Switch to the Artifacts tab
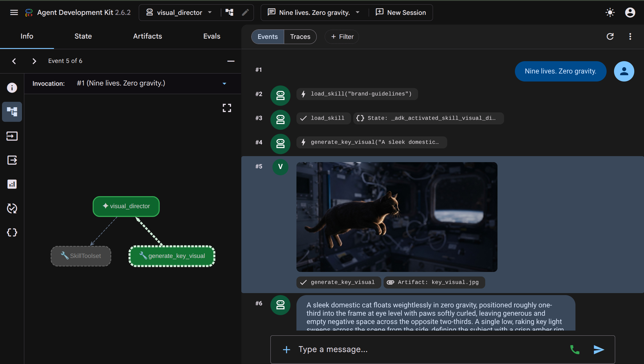Viewport: 644px width, 364px height. pyautogui.click(x=147, y=36)
